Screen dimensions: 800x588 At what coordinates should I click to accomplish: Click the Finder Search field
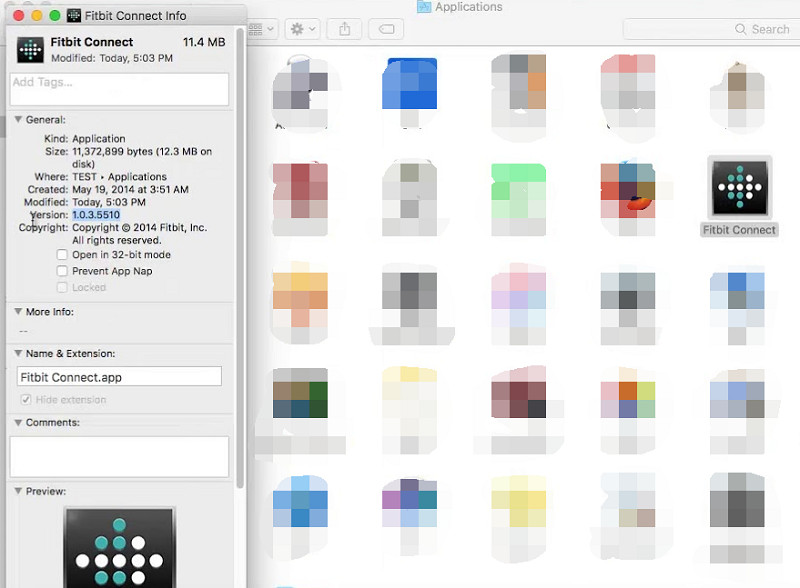pyautogui.click(x=711, y=29)
